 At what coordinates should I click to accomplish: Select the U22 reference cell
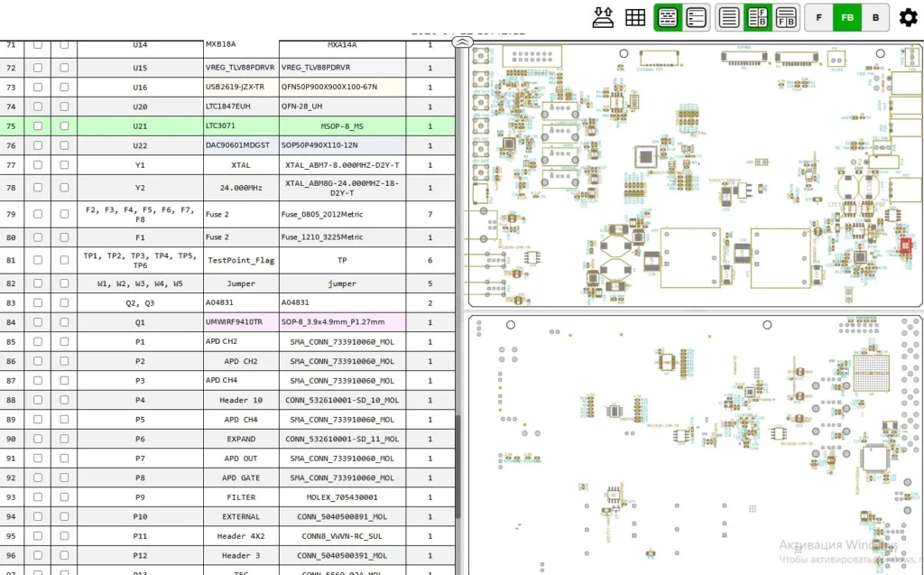point(140,145)
